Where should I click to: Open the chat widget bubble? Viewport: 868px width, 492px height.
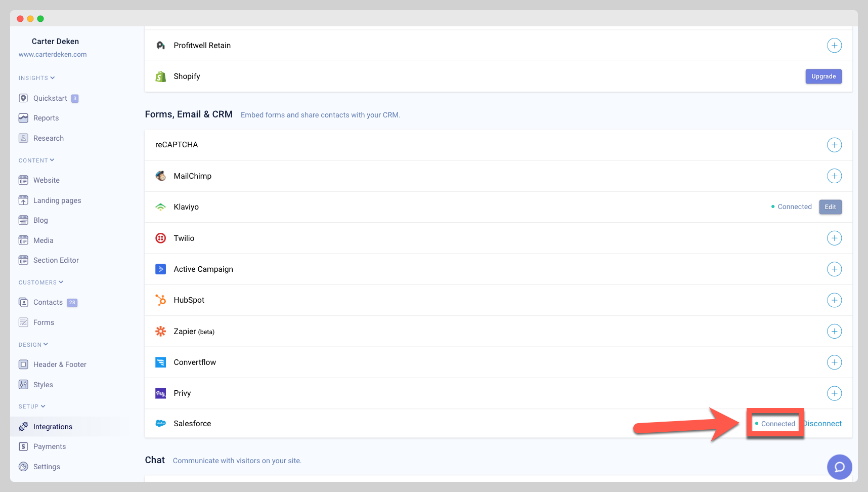(839, 467)
